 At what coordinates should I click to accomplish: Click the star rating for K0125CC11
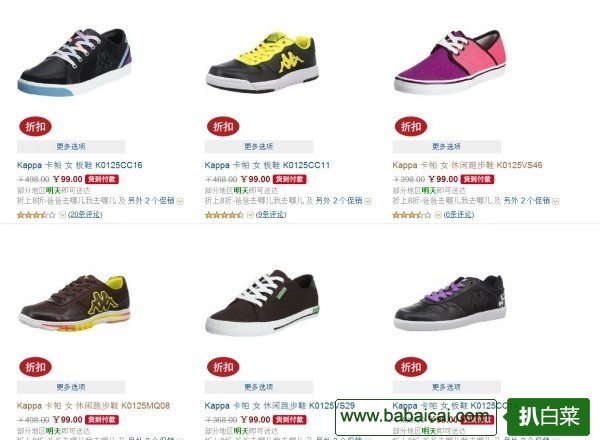click(224, 215)
